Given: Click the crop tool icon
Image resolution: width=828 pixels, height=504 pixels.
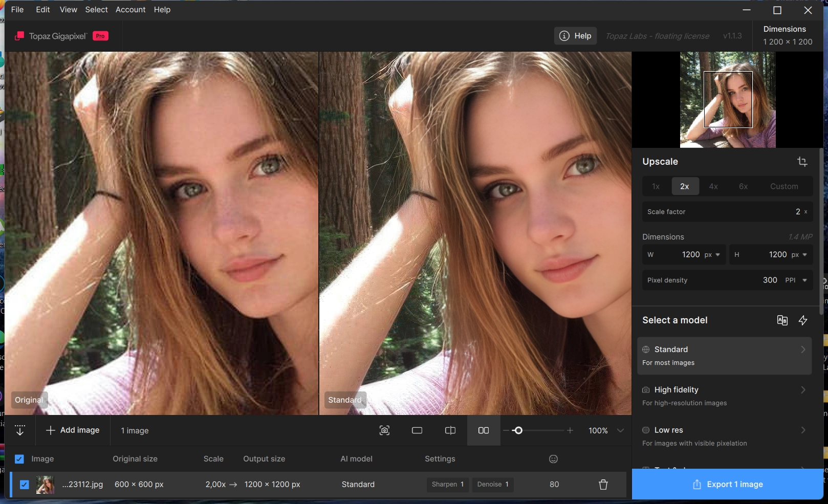Looking at the screenshot, I should click(802, 162).
